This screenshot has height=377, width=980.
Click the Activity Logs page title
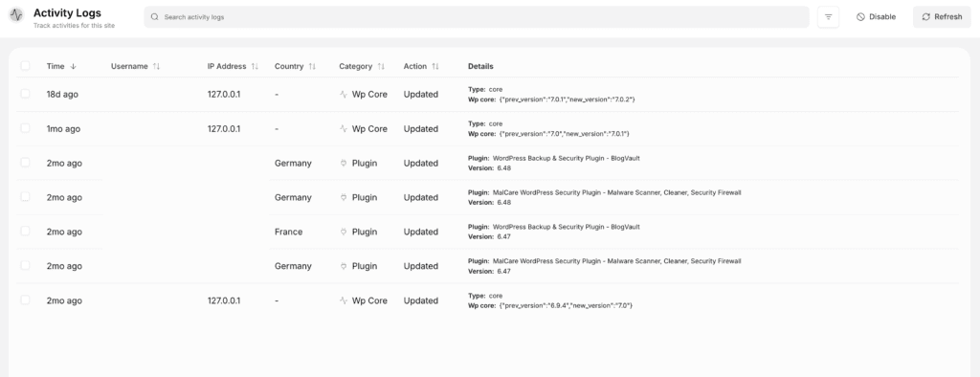coord(67,13)
